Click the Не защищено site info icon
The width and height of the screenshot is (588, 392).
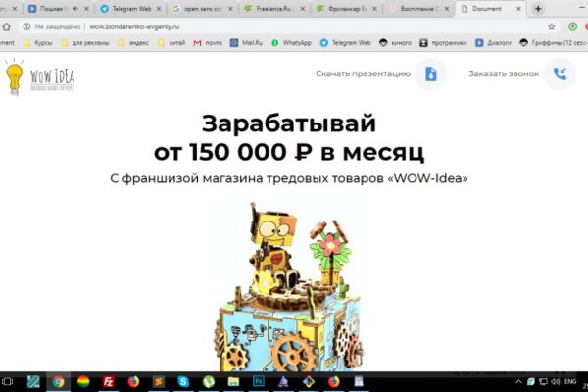click(x=26, y=27)
